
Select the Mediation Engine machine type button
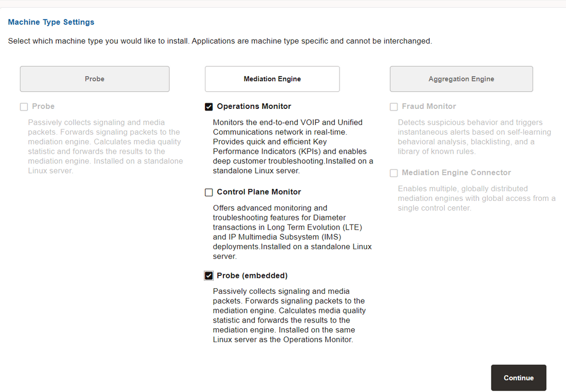[x=272, y=79]
